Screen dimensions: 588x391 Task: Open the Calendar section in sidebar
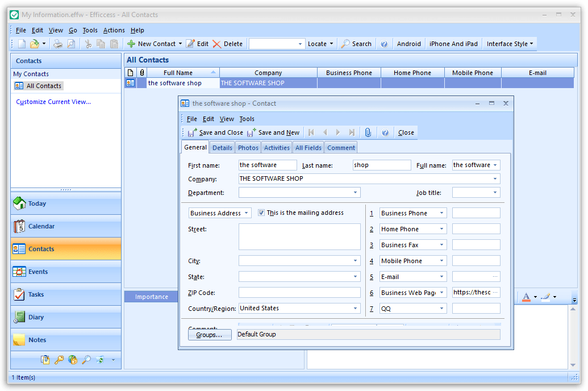[66, 226]
